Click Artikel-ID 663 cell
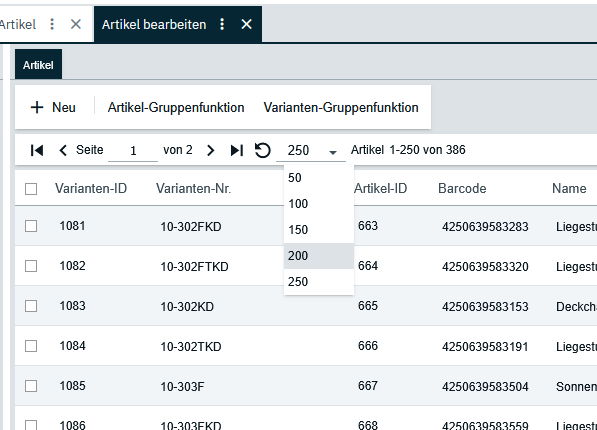The image size is (597, 430). (368, 226)
